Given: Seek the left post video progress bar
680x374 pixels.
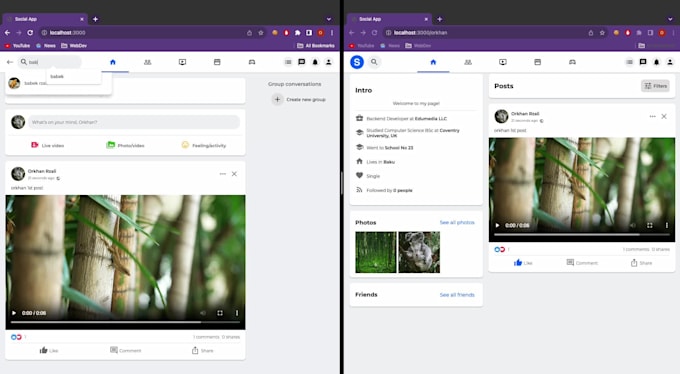Looking at the screenshot, I should [x=125, y=322].
